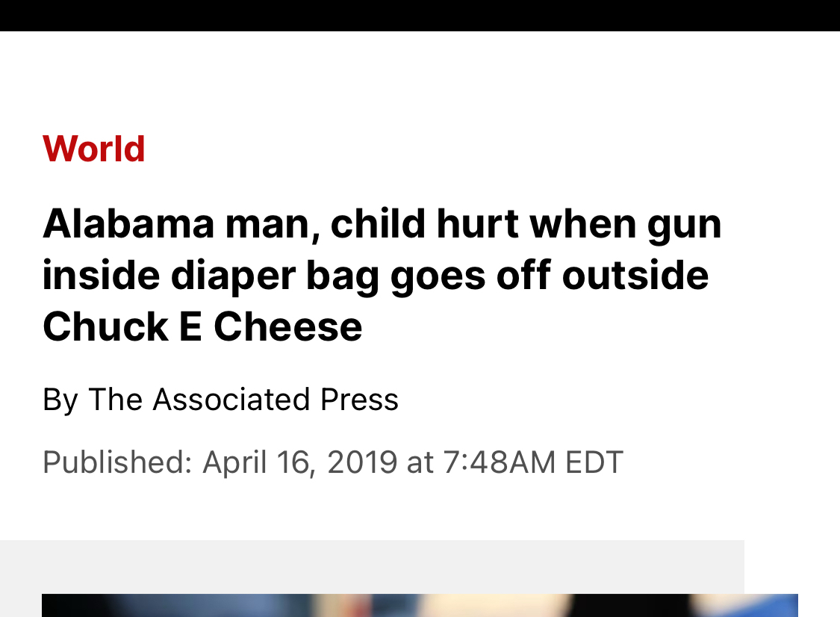This screenshot has height=617, width=840.
Task: Click the word Published in the dateline
Action: tap(116, 462)
